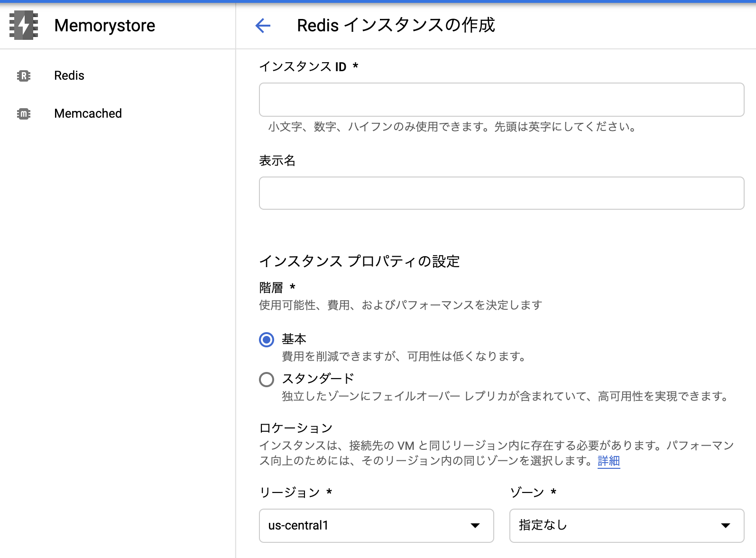The width and height of the screenshot is (756, 558).
Task: Go back using the blue arrow
Action: click(263, 25)
